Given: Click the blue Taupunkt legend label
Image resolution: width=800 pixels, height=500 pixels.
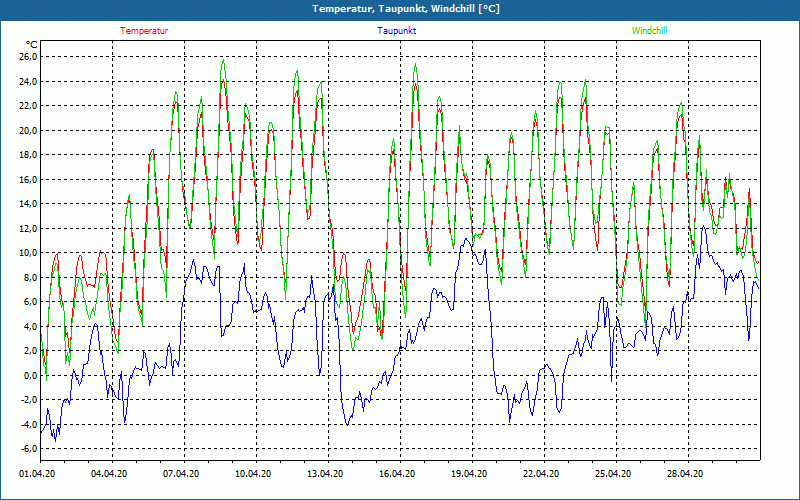Looking at the screenshot, I should coord(396,31).
